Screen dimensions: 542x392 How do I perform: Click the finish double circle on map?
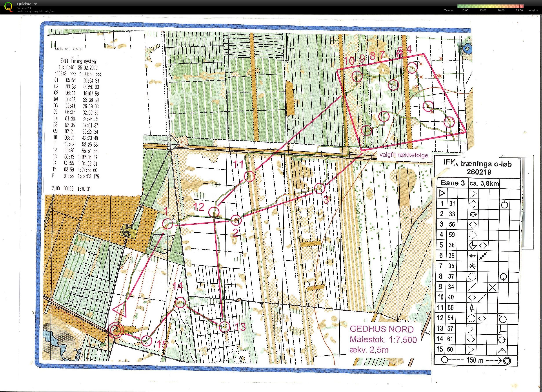pos(116,330)
